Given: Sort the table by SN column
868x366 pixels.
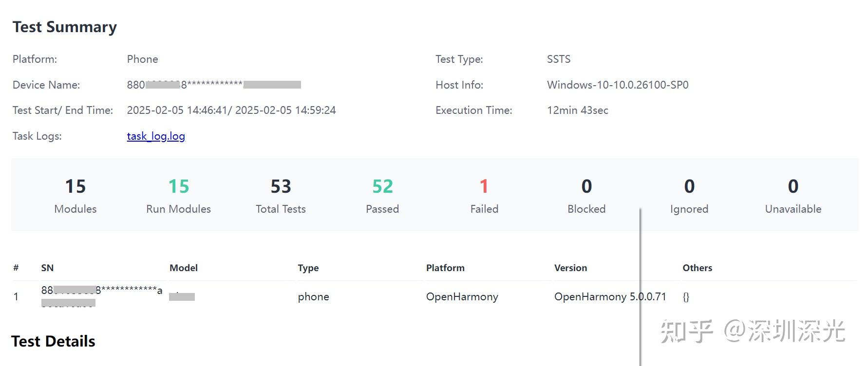Looking at the screenshot, I should click(x=46, y=268).
